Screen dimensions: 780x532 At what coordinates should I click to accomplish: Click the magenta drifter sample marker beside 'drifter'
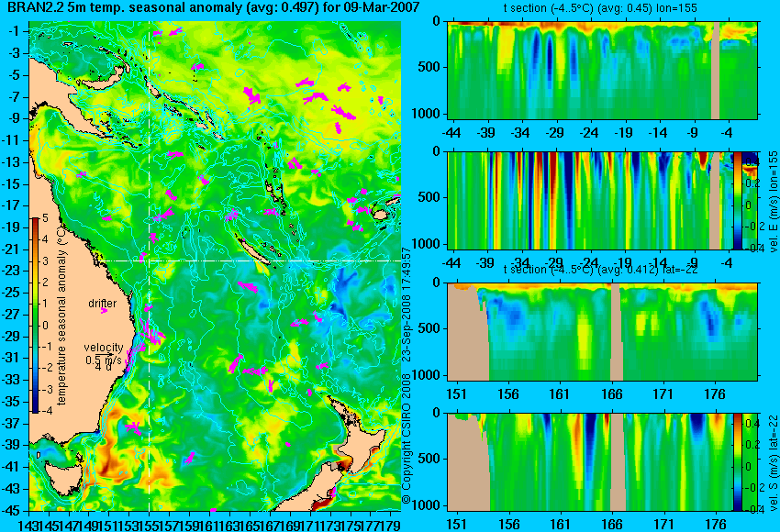coord(104,311)
